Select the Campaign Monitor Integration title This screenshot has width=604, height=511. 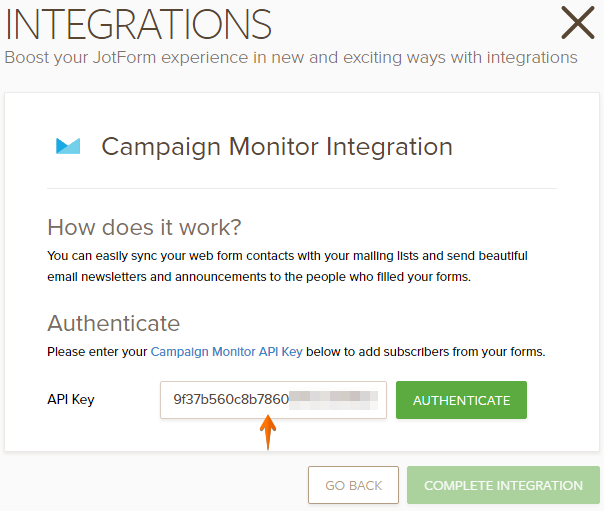pos(277,147)
